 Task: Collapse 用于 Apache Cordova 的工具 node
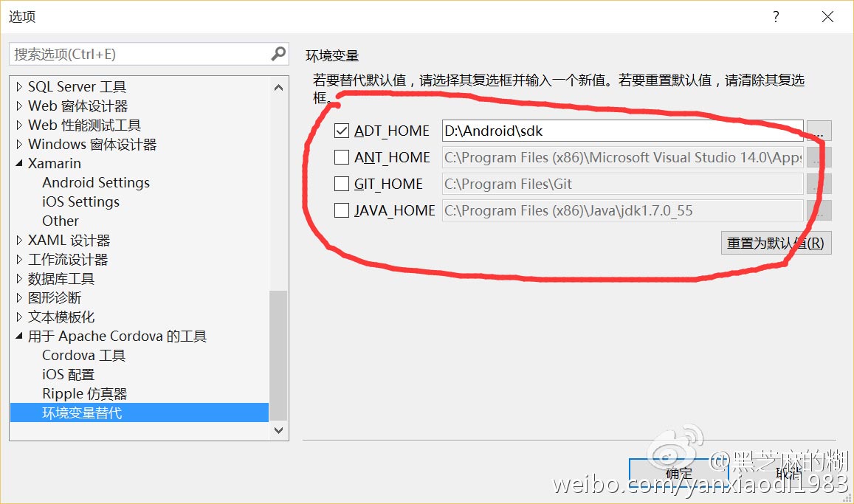[x=19, y=336]
